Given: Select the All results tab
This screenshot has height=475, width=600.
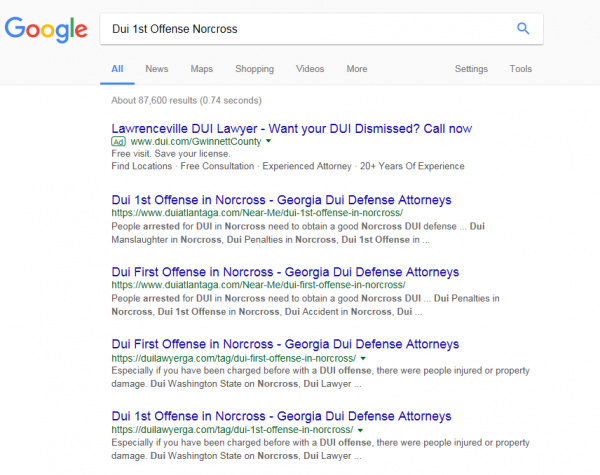Looking at the screenshot, I should point(117,69).
